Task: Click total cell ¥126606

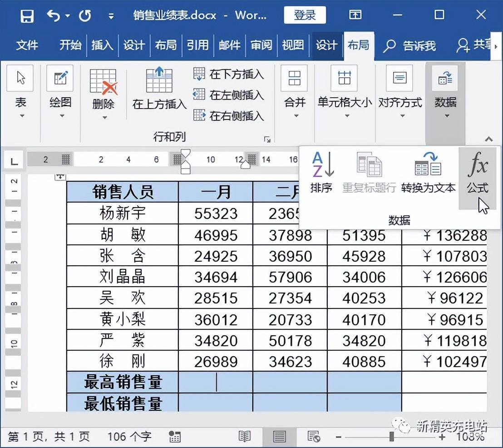Action: click(444, 277)
